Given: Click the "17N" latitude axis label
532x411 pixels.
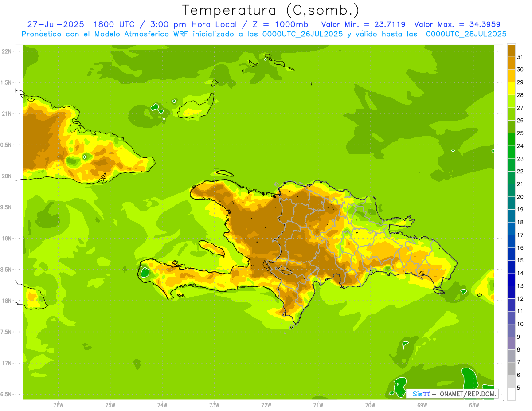Looking at the screenshot, I should click(7, 363).
